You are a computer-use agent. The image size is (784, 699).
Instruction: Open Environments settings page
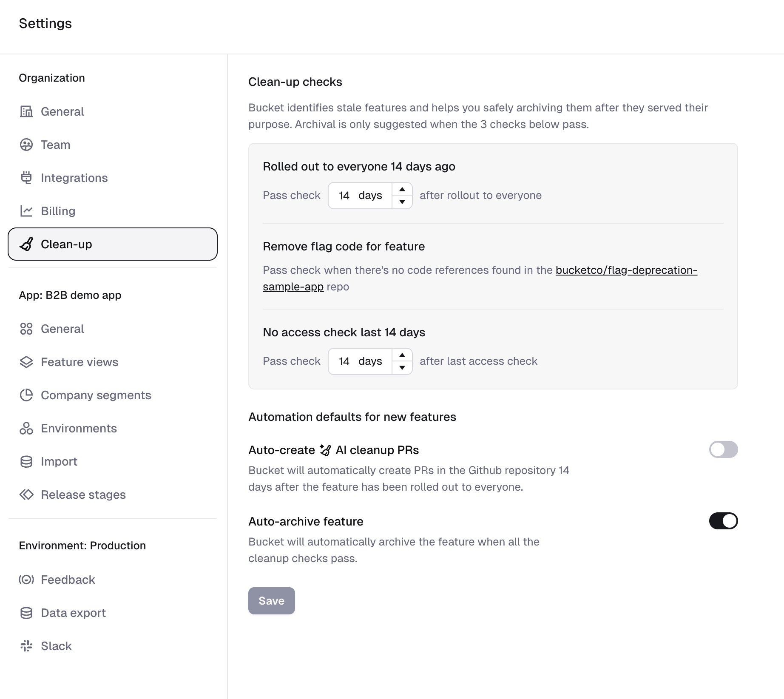coord(79,429)
